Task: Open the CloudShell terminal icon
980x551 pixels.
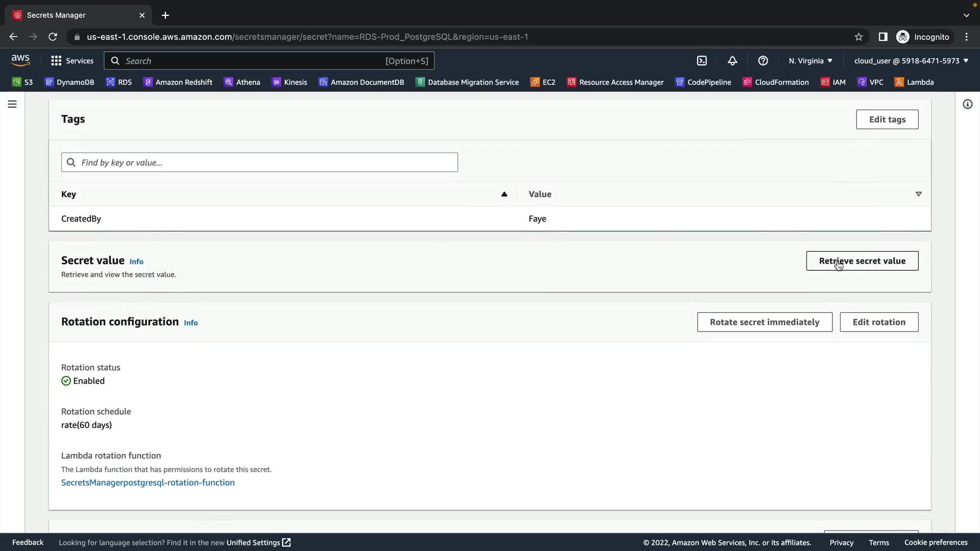Action: click(x=702, y=61)
